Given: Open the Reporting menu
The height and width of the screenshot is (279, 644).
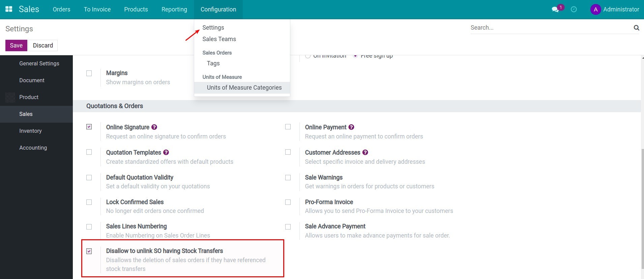Looking at the screenshot, I should point(174,9).
